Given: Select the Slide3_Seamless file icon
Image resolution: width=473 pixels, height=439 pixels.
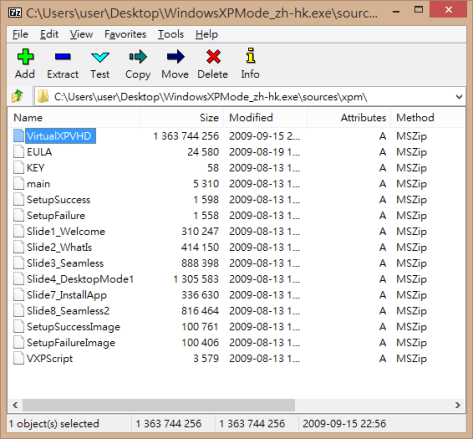Looking at the screenshot, I should (x=19, y=263).
